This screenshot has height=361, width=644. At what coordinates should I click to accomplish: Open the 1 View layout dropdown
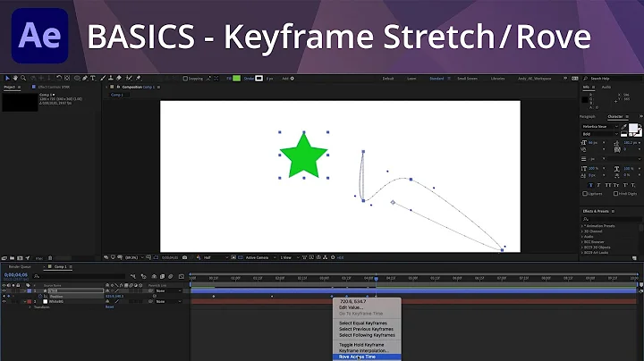click(x=289, y=257)
